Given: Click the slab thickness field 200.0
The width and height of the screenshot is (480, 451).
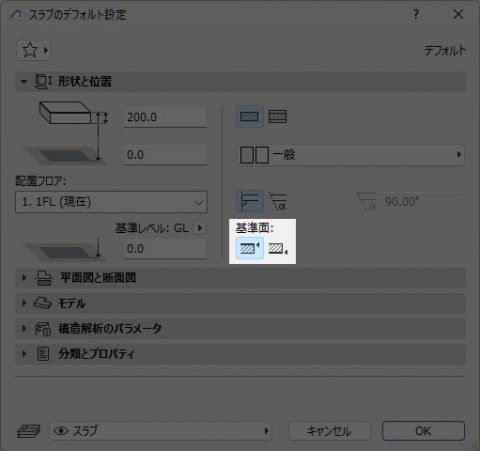Looking at the screenshot, I should pyautogui.click(x=165, y=117).
